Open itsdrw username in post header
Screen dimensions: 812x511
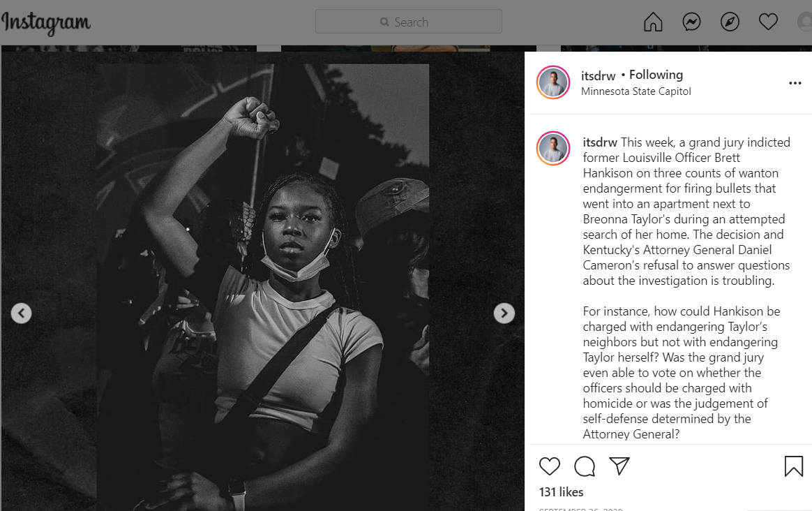pyautogui.click(x=598, y=76)
